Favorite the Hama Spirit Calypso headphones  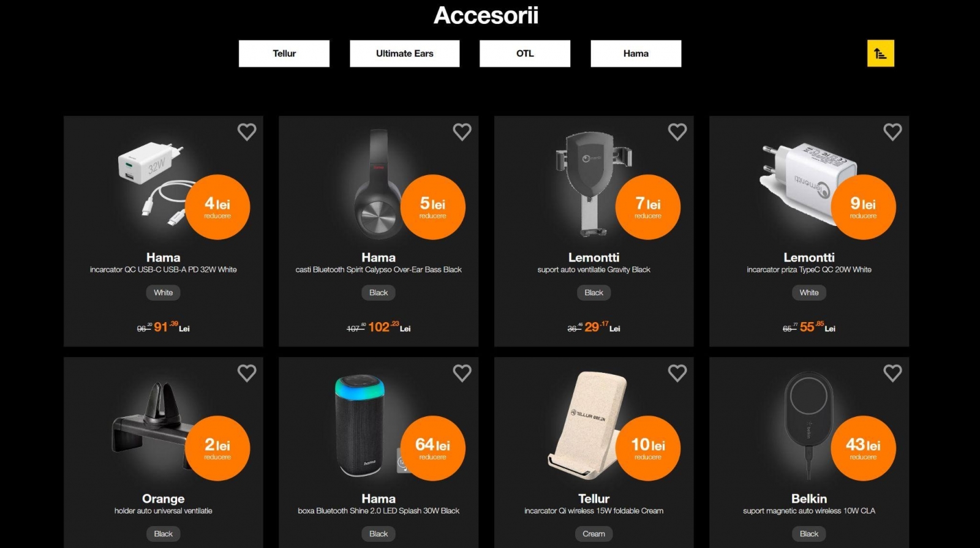pos(462,132)
